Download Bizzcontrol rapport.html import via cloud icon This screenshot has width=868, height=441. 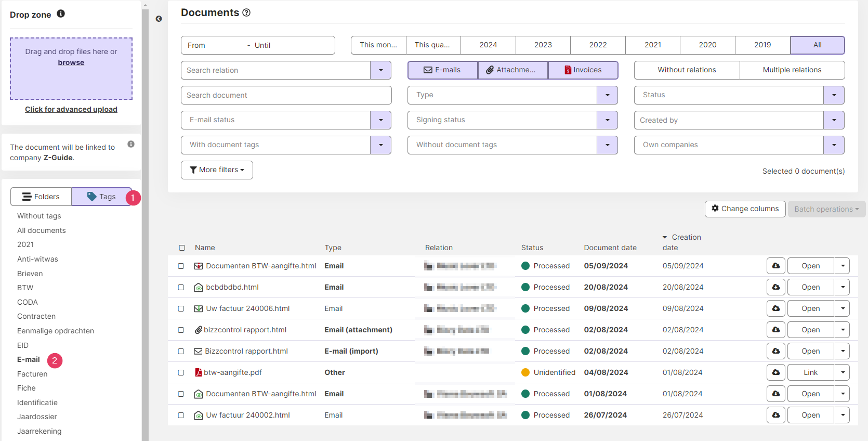[x=775, y=351]
